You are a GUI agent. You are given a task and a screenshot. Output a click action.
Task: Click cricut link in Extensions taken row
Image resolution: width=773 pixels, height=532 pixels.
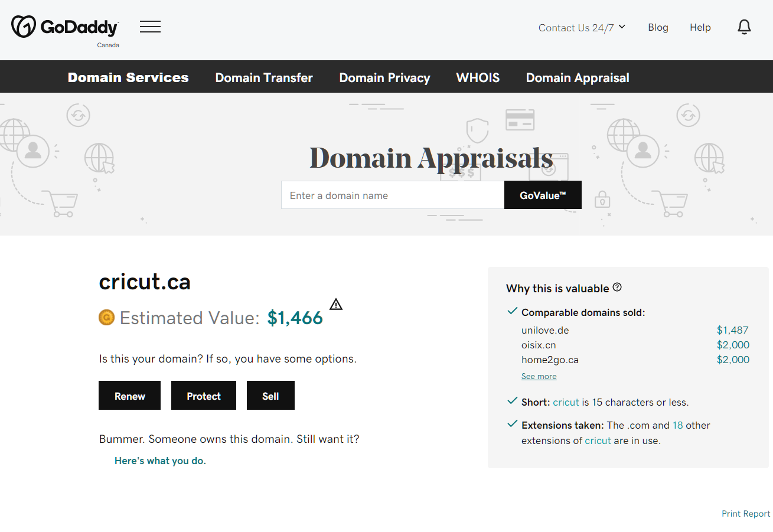click(x=598, y=440)
